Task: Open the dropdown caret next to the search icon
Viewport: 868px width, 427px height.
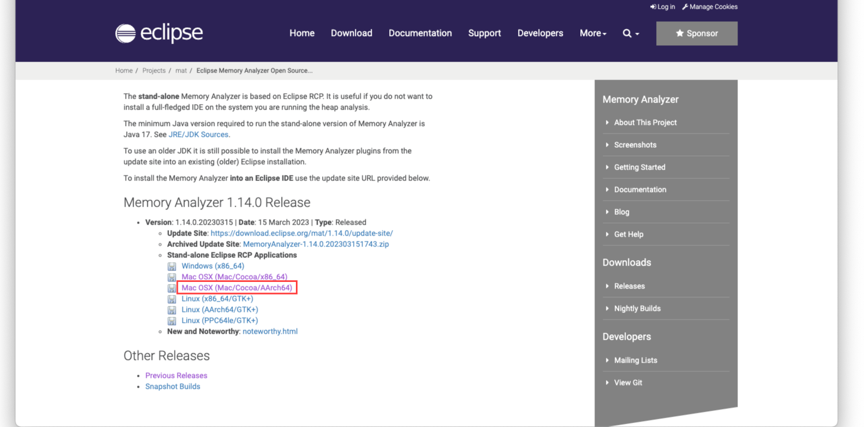Action: tap(637, 34)
